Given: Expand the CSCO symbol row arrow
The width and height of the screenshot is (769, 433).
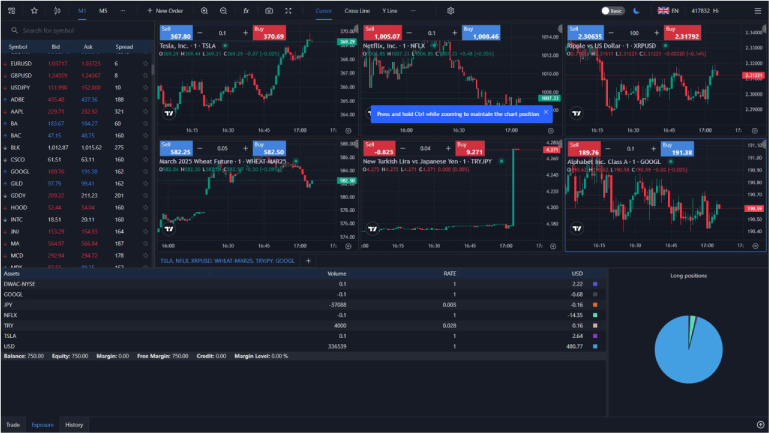Looking at the screenshot, I should [x=5, y=160].
